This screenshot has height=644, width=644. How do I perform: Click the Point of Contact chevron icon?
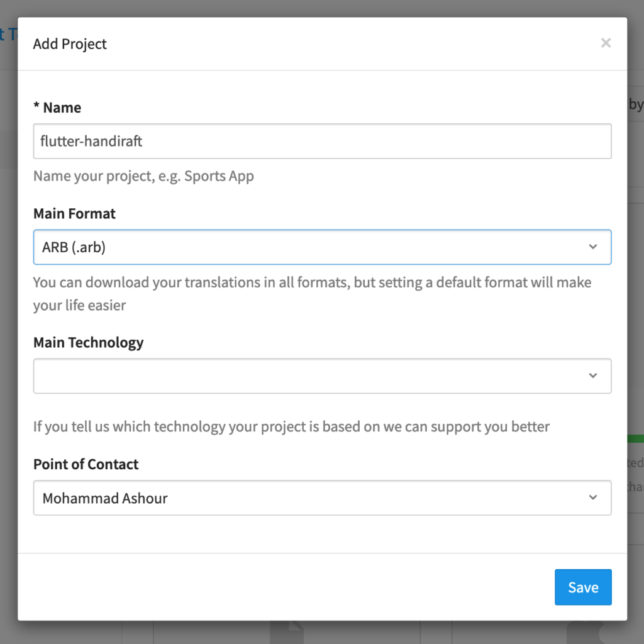click(x=592, y=497)
